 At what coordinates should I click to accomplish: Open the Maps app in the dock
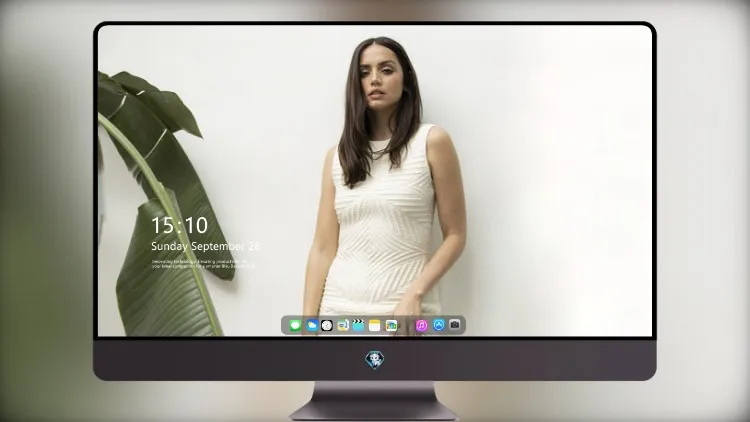coord(343,325)
